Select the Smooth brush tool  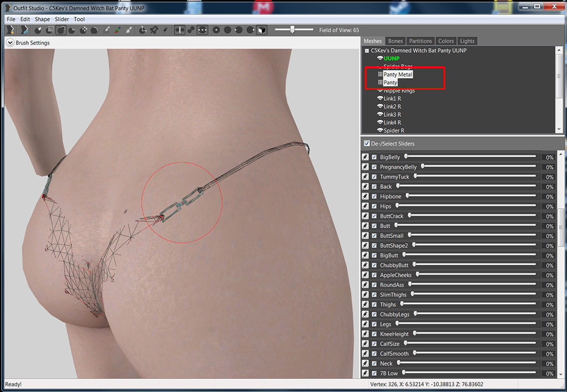point(95,30)
